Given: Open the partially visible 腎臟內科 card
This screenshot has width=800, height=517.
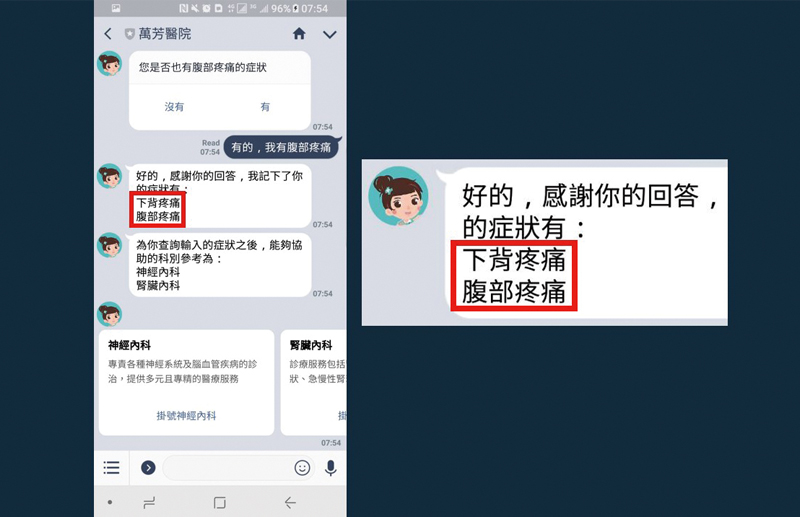Looking at the screenshot, I should pyautogui.click(x=313, y=383).
